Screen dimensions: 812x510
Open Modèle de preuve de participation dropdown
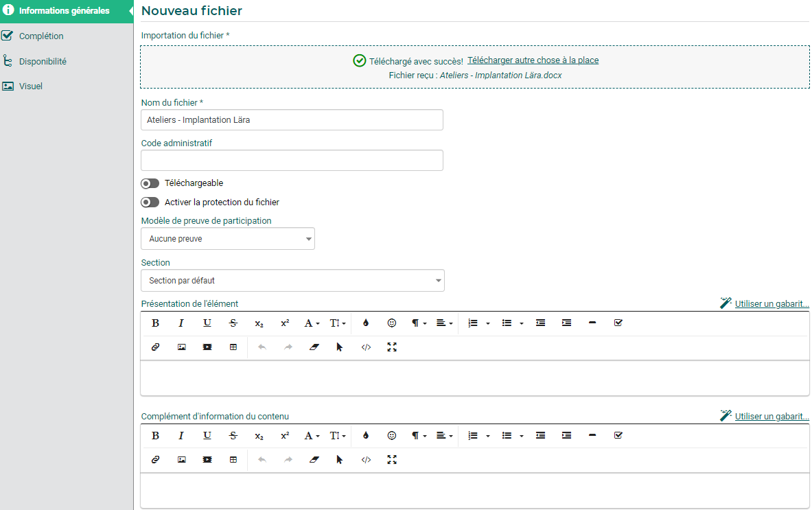click(x=228, y=239)
